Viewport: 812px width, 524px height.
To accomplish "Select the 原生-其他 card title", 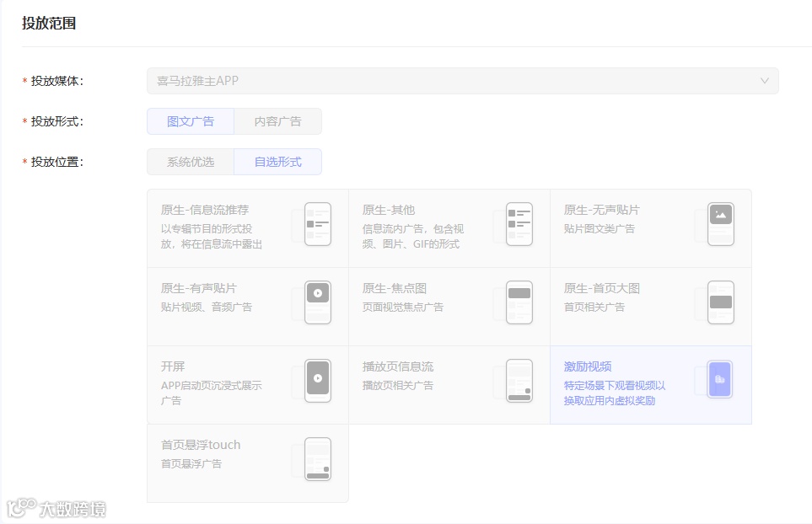I will point(389,210).
